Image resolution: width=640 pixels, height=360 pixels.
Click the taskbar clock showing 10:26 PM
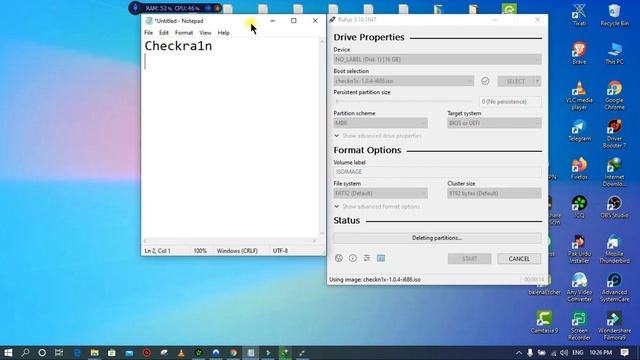point(600,353)
